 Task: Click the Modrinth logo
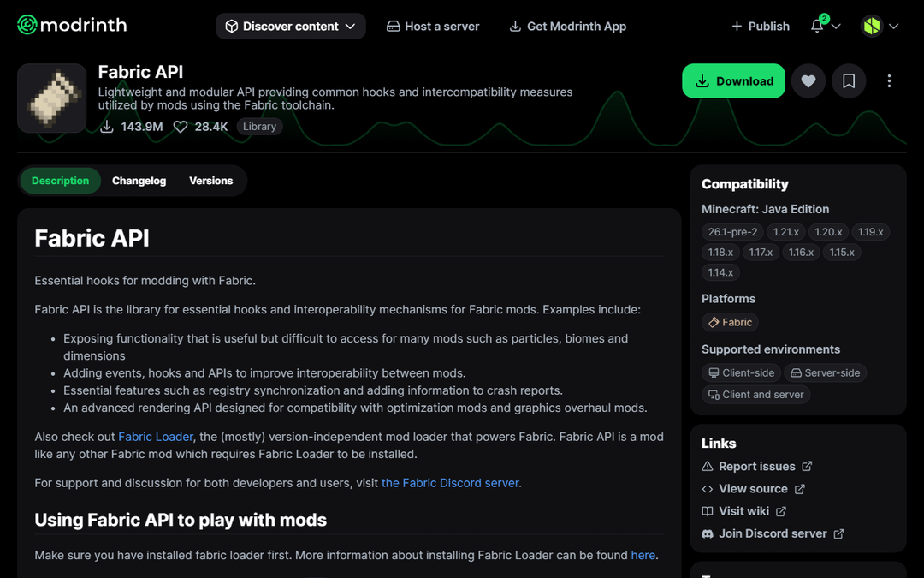(x=72, y=26)
